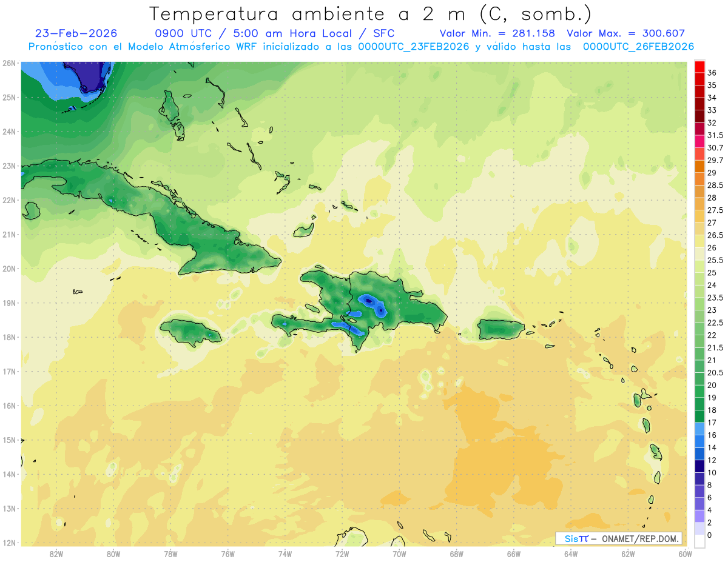Click the orange swatch between legend values 29.7 and 29
Screen dimensions: 728x562
[x=699, y=166]
